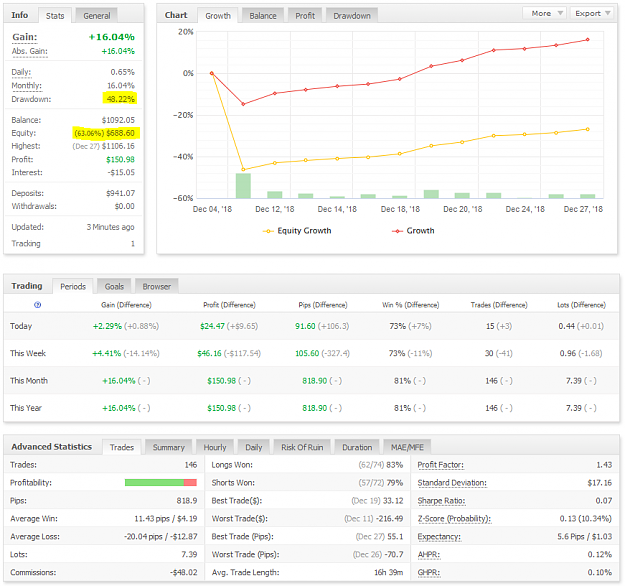Switch to the Profit chart tab
Viewport: 625px width, 586px height.
[x=305, y=16]
